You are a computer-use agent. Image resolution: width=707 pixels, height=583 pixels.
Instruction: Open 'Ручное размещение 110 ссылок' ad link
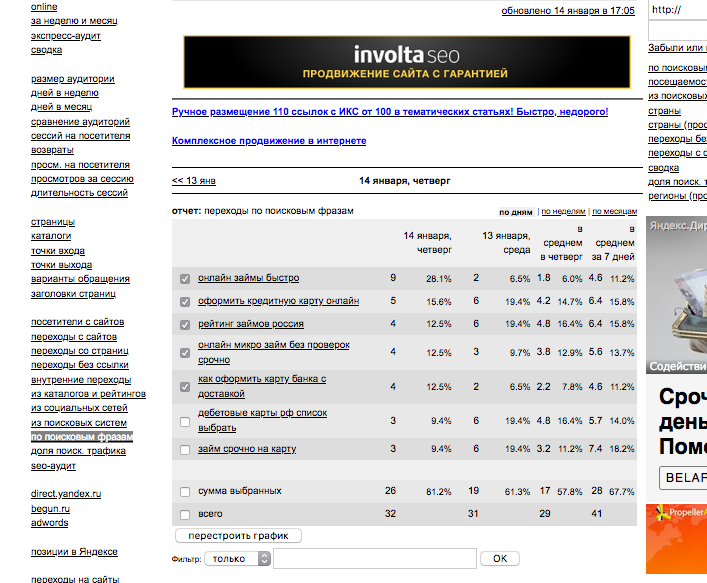point(390,112)
